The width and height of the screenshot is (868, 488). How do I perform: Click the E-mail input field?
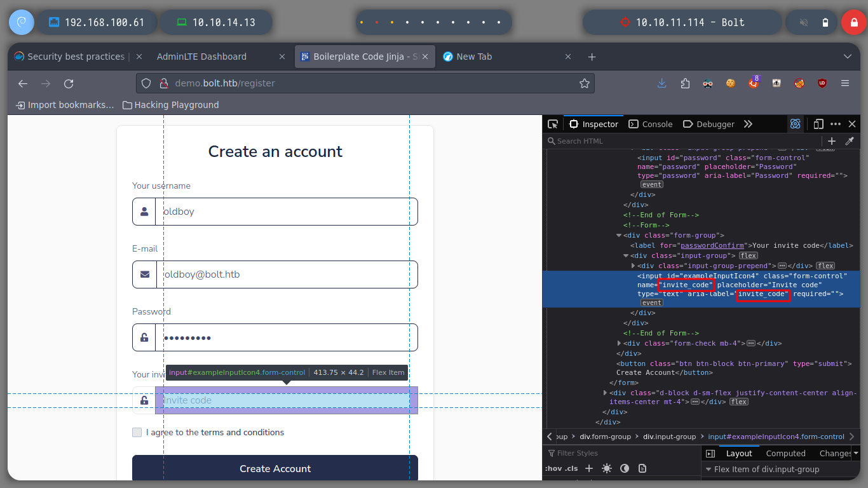click(287, 274)
